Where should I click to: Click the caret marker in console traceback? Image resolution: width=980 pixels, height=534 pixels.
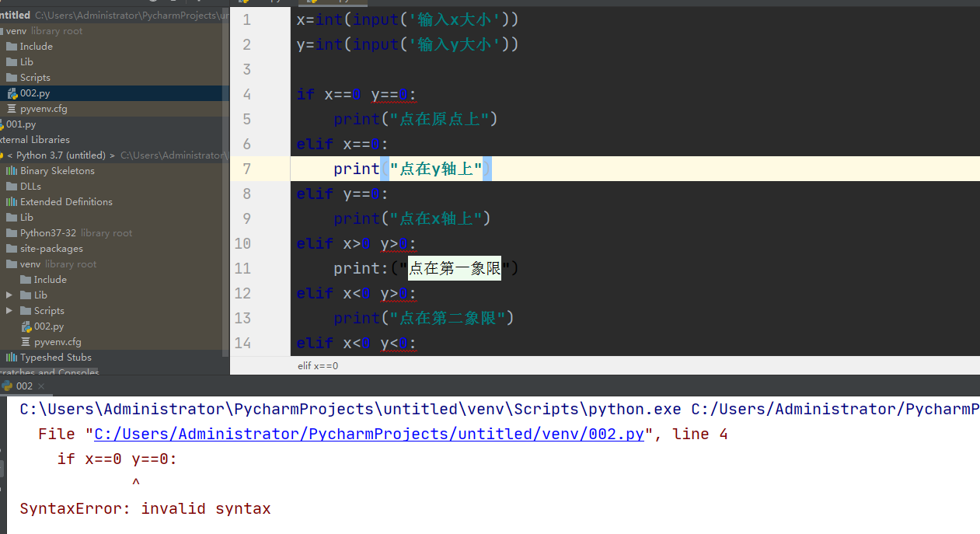pos(136,483)
